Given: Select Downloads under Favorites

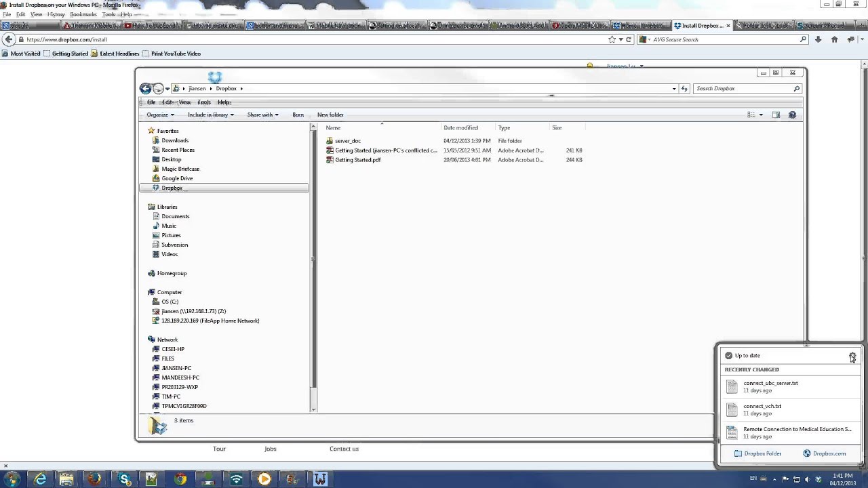Looking at the screenshot, I should point(174,140).
